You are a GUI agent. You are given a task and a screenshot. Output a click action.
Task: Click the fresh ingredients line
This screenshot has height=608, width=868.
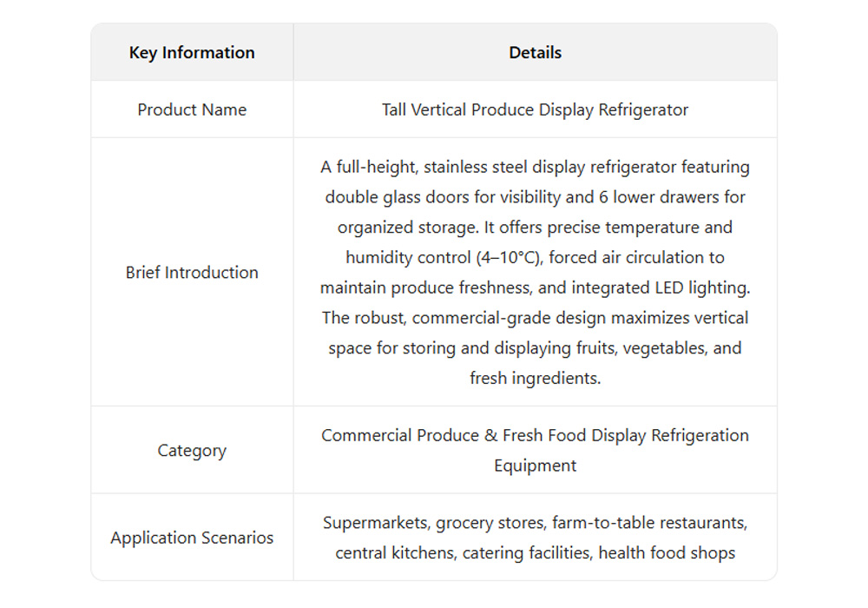point(535,378)
